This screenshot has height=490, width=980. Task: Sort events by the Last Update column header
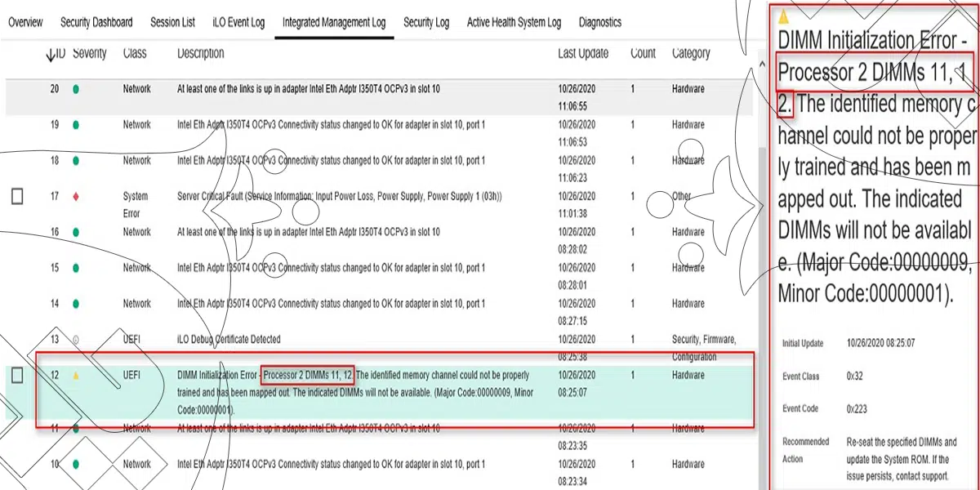(582, 54)
